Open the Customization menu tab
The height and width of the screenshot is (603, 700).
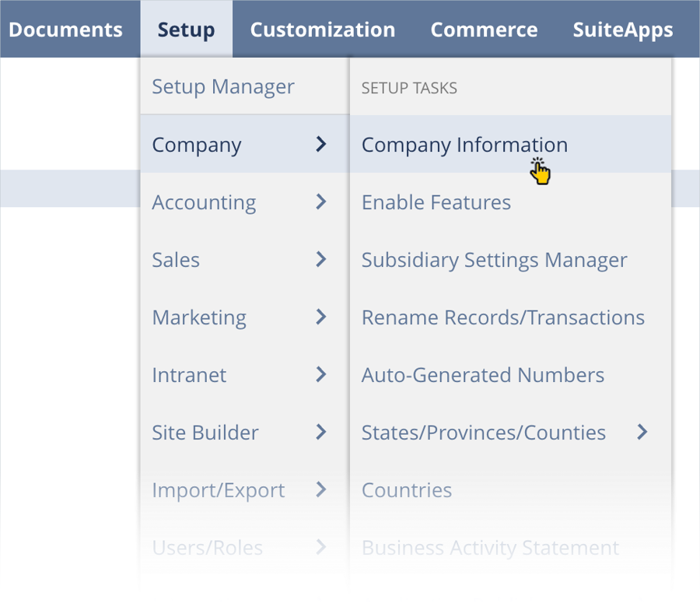pyautogui.click(x=322, y=30)
